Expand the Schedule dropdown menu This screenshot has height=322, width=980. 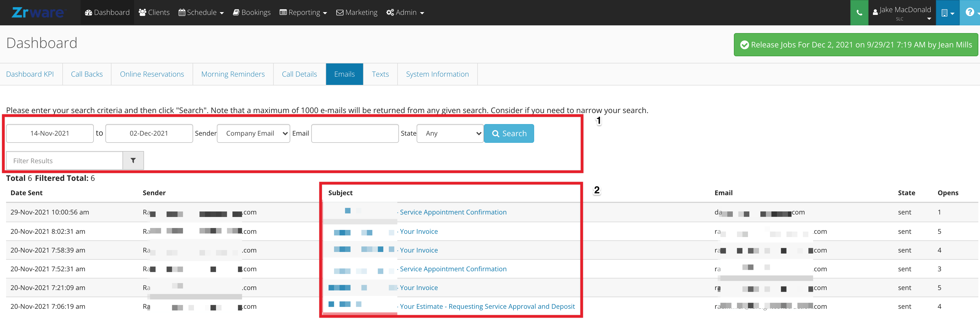coord(201,13)
